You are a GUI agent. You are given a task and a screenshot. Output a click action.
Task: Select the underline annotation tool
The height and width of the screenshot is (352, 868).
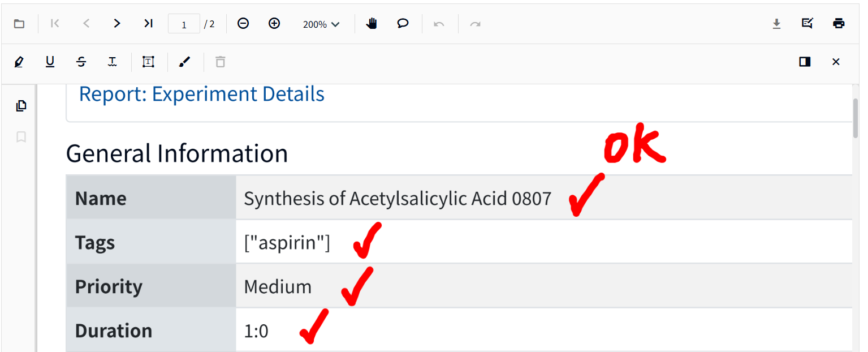(50, 62)
